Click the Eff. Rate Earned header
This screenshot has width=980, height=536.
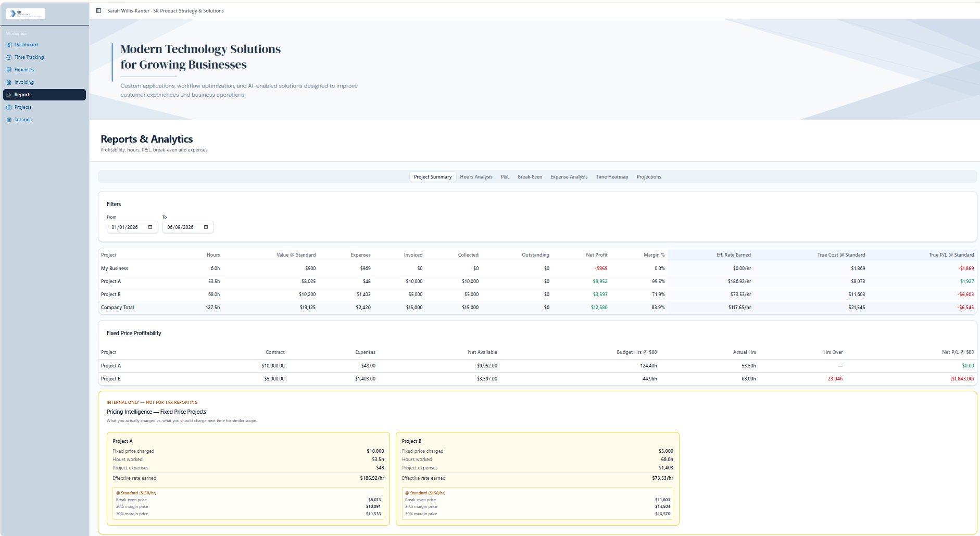[733, 255]
